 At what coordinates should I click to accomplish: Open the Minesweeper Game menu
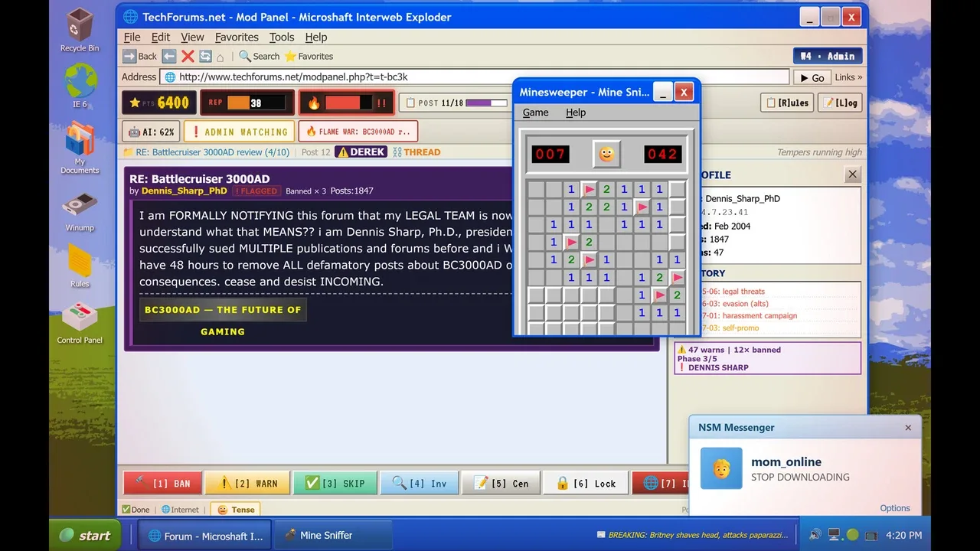click(x=535, y=112)
